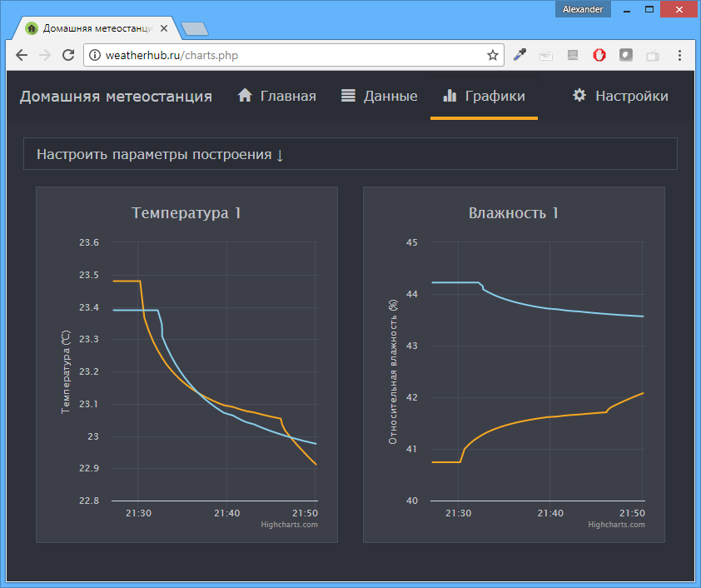Image resolution: width=701 pixels, height=588 pixels.
Task: Select the gear icon next to Настройки
Action: click(x=579, y=95)
